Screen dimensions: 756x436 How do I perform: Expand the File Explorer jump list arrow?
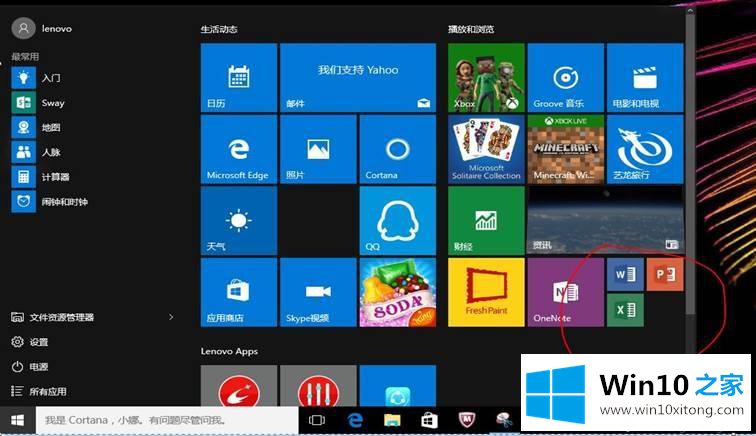point(171,317)
